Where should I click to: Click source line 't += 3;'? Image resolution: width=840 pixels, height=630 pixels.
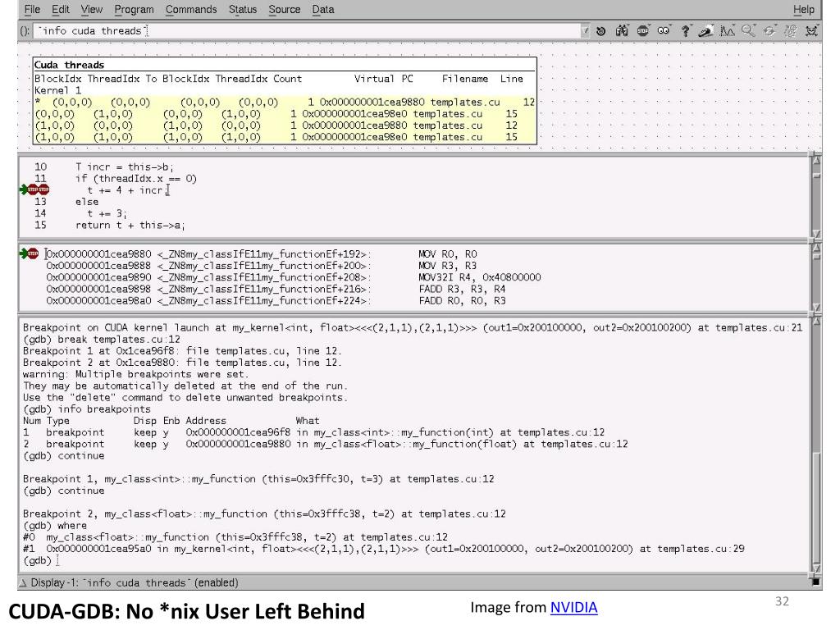pyautogui.click(x=107, y=214)
